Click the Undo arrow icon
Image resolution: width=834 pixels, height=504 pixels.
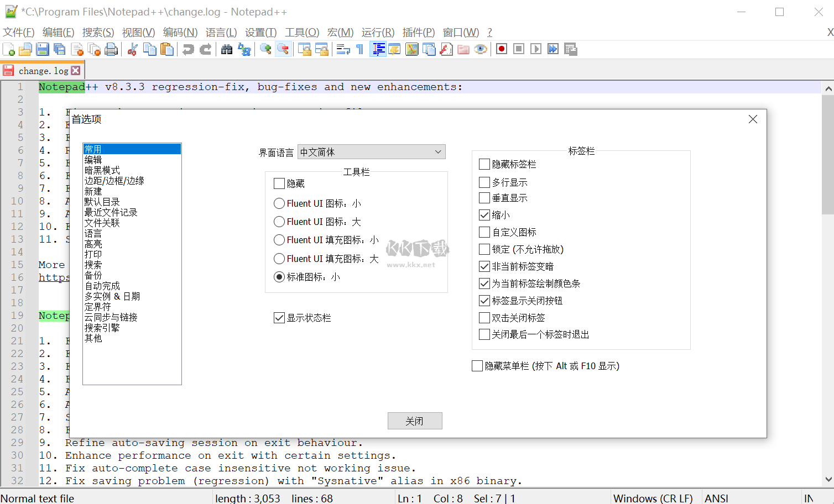188,49
